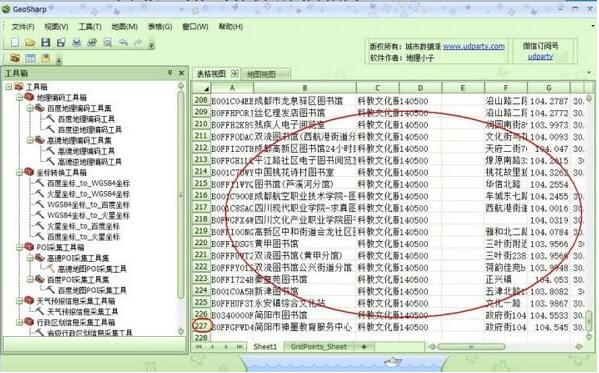Image resolution: width=599 pixels, height=373 pixels.
Task: Open the 地图(M) menu
Action: [125, 27]
